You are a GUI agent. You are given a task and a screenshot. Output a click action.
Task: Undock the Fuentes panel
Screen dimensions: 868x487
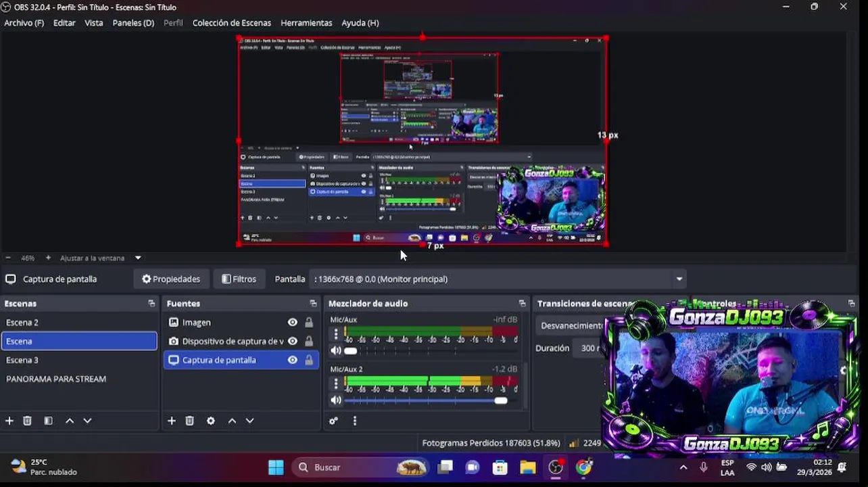point(313,304)
